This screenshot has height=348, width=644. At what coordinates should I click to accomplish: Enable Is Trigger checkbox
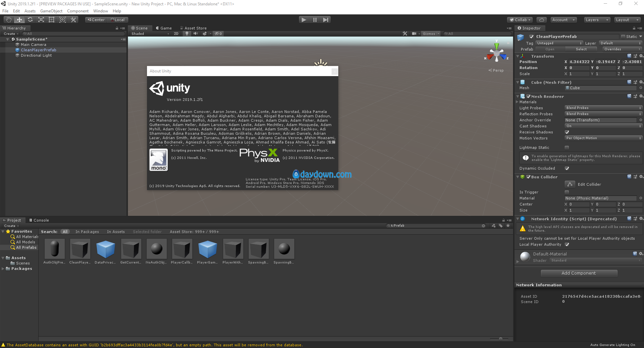coord(567,192)
